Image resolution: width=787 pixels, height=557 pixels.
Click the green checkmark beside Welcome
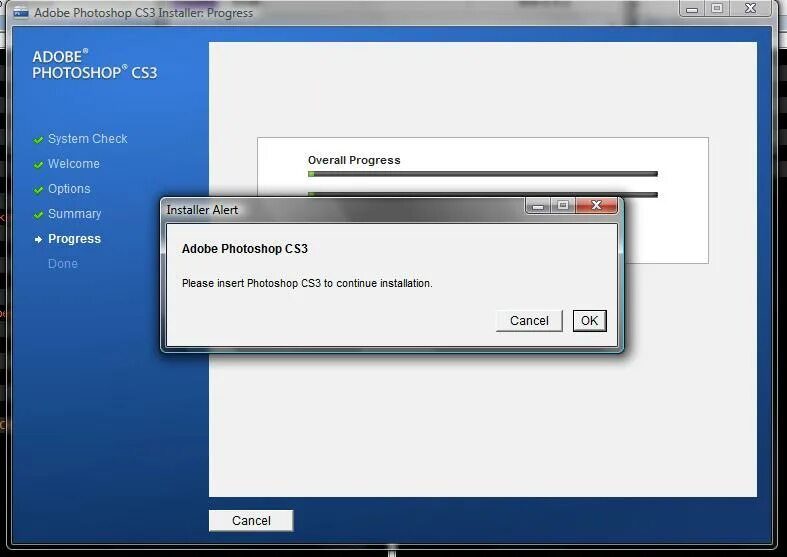[38, 165]
